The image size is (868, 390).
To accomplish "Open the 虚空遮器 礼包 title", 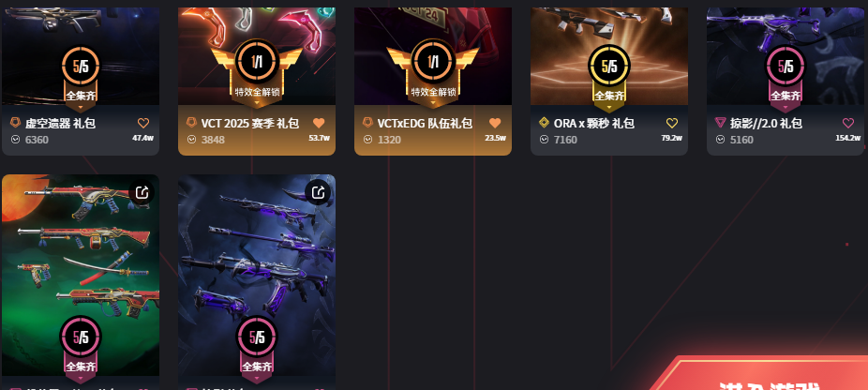I will 60,123.
